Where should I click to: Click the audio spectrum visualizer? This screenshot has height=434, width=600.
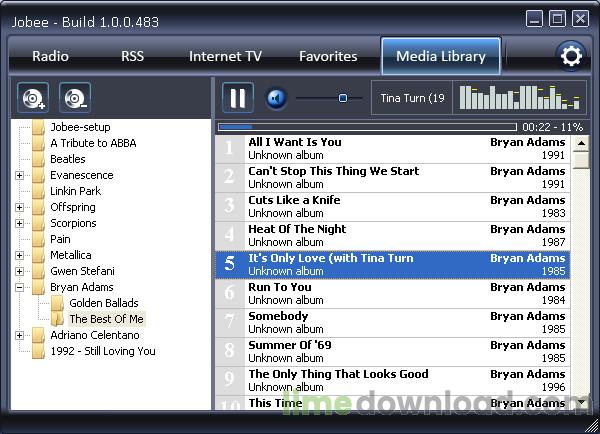[519, 98]
